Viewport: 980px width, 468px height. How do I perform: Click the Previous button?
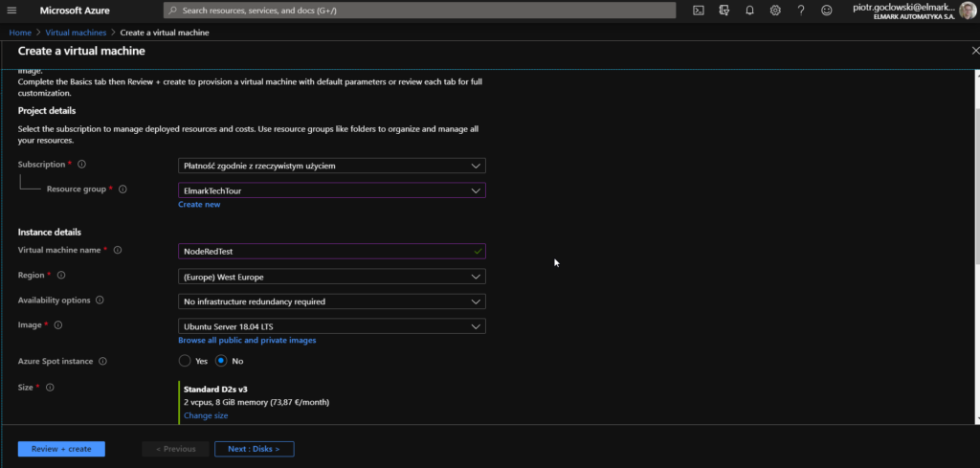pos(176,449)
